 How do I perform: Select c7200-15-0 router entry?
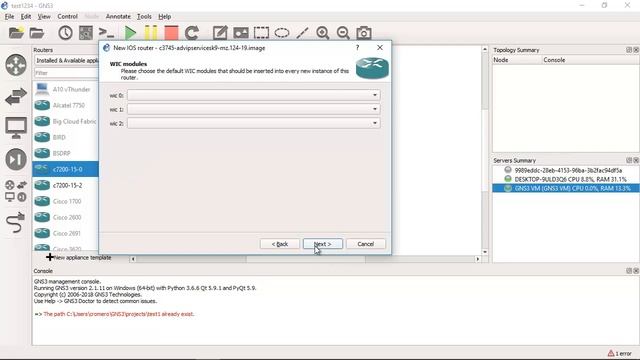65,169
